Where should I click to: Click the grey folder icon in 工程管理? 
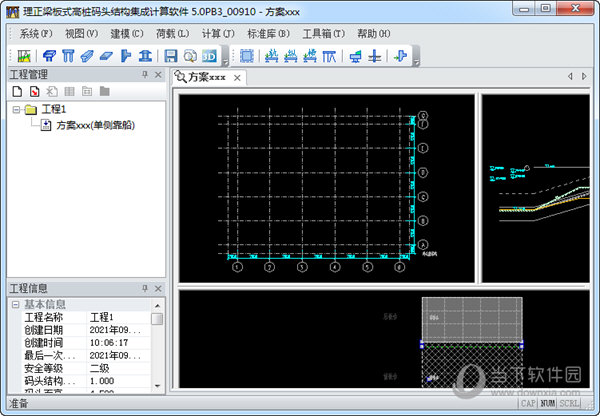[104, 91]
